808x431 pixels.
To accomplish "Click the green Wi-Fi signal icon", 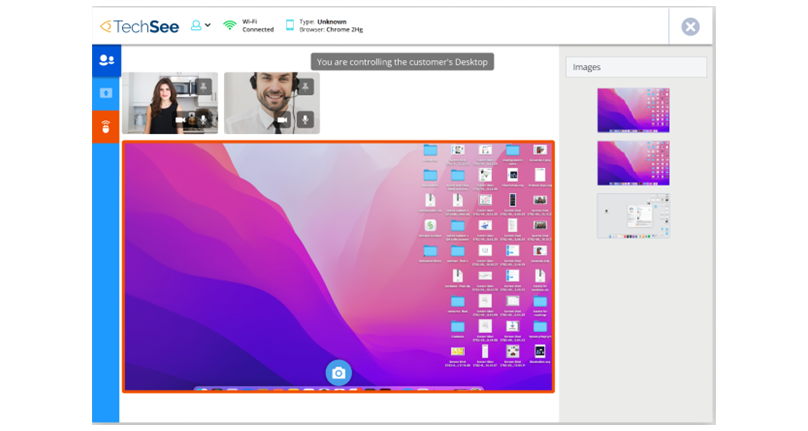I will 229,25.
